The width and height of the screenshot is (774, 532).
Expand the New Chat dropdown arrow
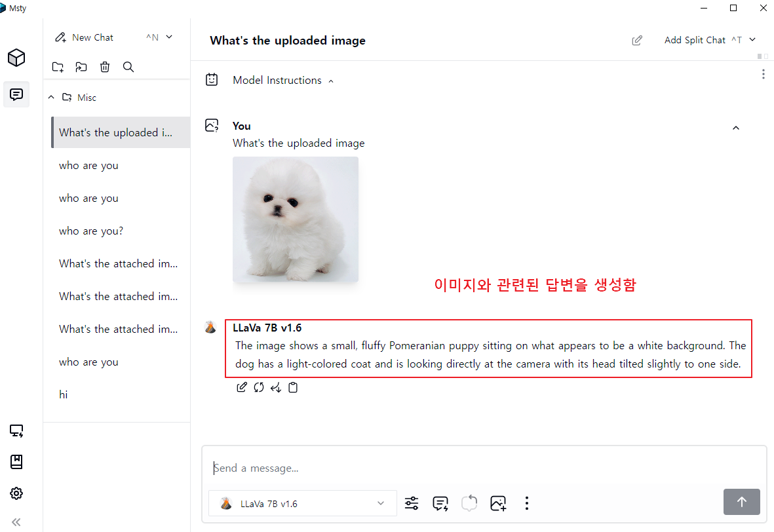(169, 37)
